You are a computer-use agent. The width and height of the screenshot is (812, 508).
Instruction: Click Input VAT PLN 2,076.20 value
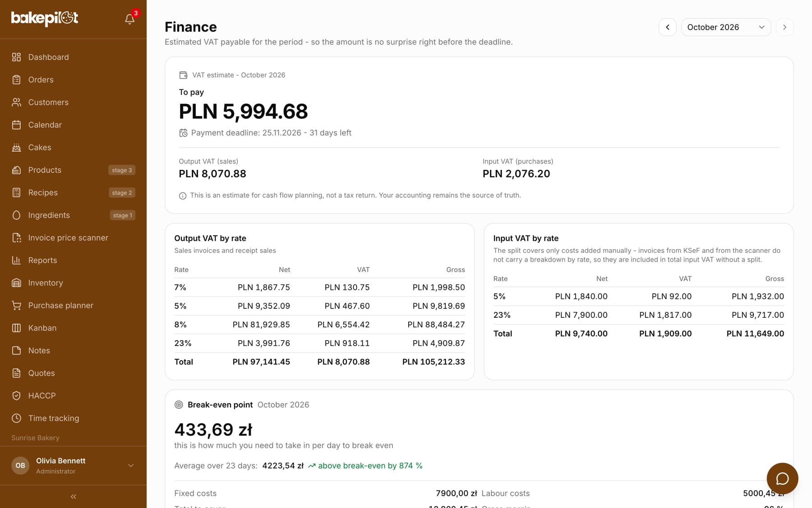pyautogui.click(x=516, y=174)
